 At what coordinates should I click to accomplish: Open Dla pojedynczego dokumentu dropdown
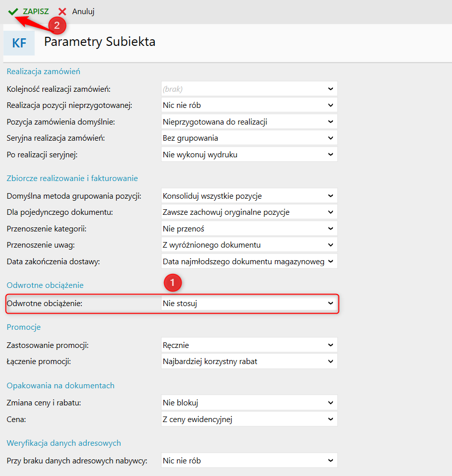pyautogui.click(x=249, y=212)
